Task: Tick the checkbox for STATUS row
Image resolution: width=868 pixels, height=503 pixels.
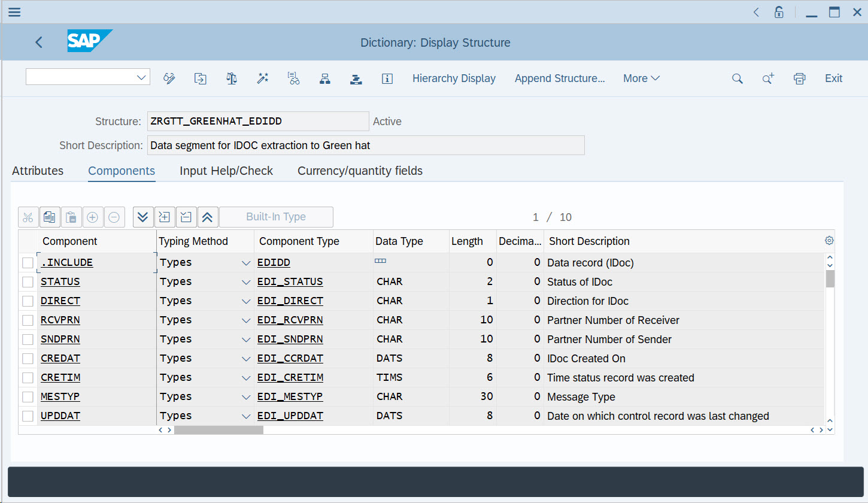Action: [x=28, y=282]
